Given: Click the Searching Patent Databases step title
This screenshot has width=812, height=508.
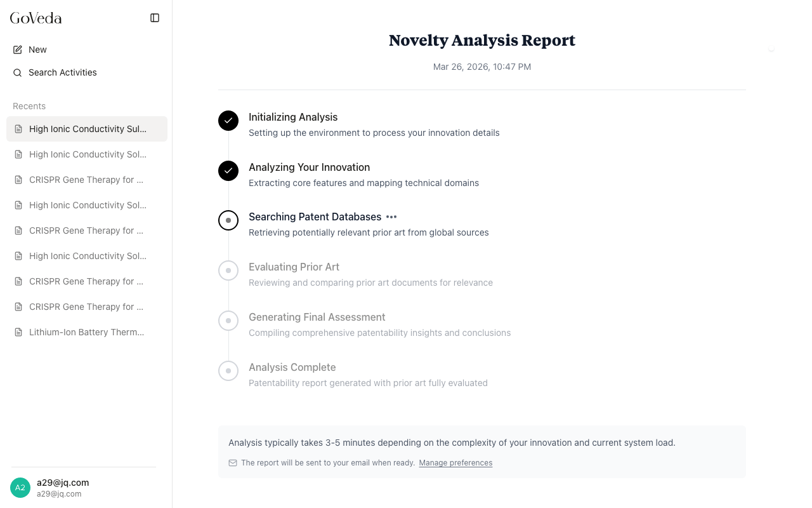Looking at the screenshot, I should tap(315, 217).
